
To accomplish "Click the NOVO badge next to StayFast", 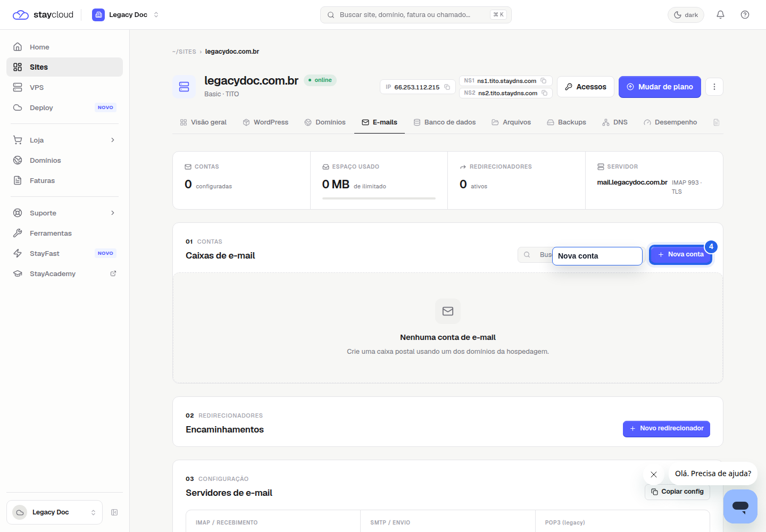I will [105, 253].
